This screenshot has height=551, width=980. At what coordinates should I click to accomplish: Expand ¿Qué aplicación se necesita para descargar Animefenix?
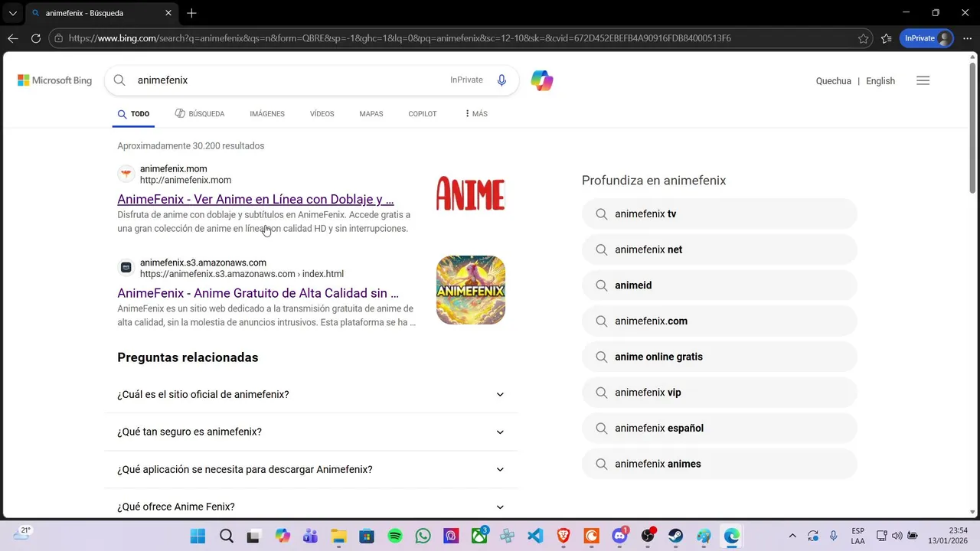pyautogui.click(x=312, y=470)
